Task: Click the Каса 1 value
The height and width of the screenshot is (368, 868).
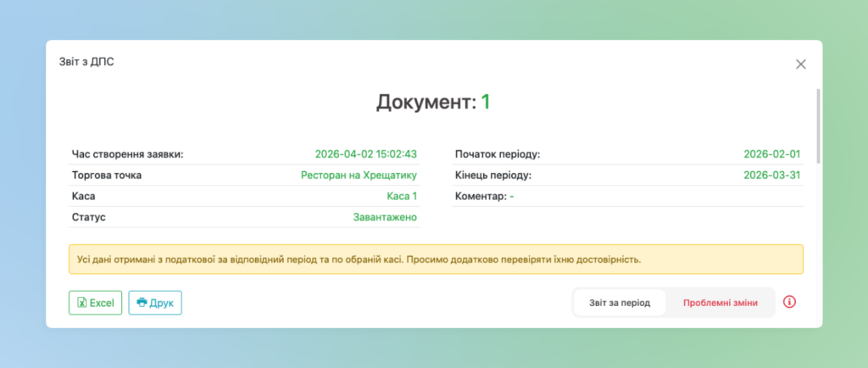Action: (x=402, y=197)
